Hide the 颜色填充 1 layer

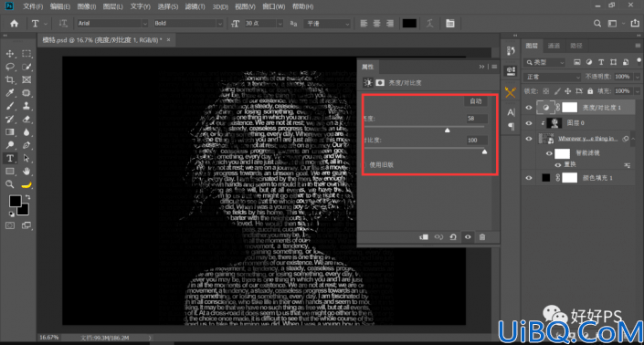pos(529,178)
